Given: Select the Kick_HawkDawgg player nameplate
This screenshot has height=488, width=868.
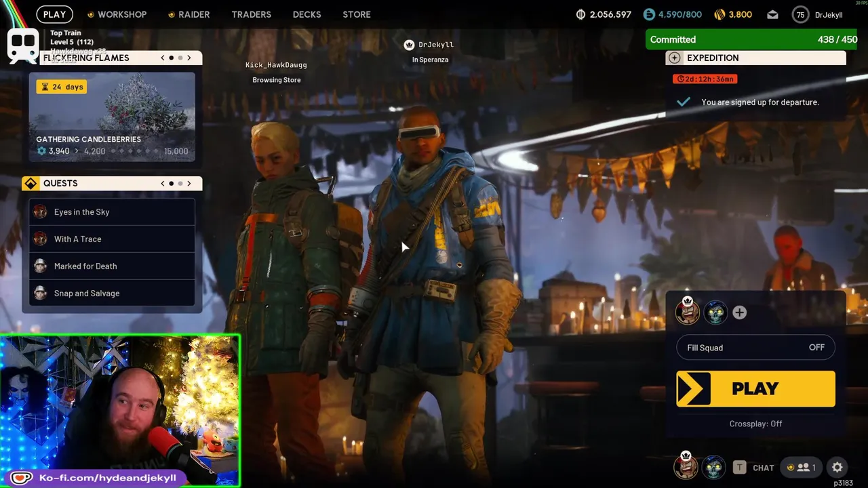Looking at the screenshot, I should pyautogui.click(x=276, y=65).
